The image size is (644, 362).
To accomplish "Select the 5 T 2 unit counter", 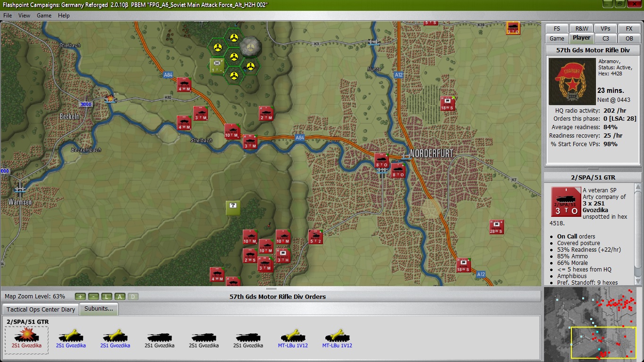I will 315,237.
